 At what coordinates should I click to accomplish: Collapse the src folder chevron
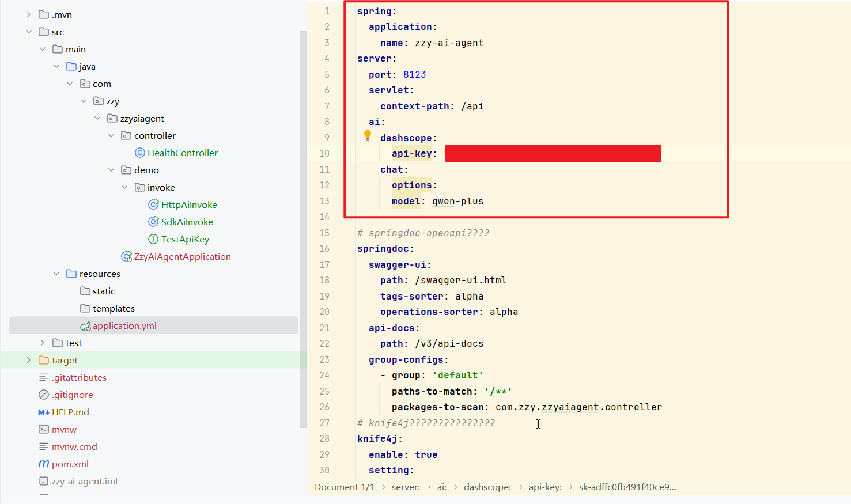click(29, 32)
